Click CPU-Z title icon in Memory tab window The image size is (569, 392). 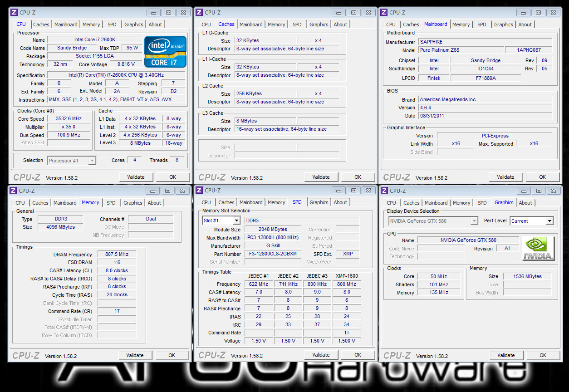(13, 191)
